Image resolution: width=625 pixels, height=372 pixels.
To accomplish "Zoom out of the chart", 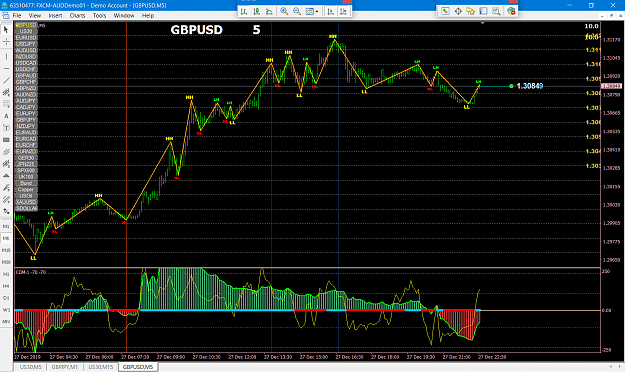I will pos(297,11).
